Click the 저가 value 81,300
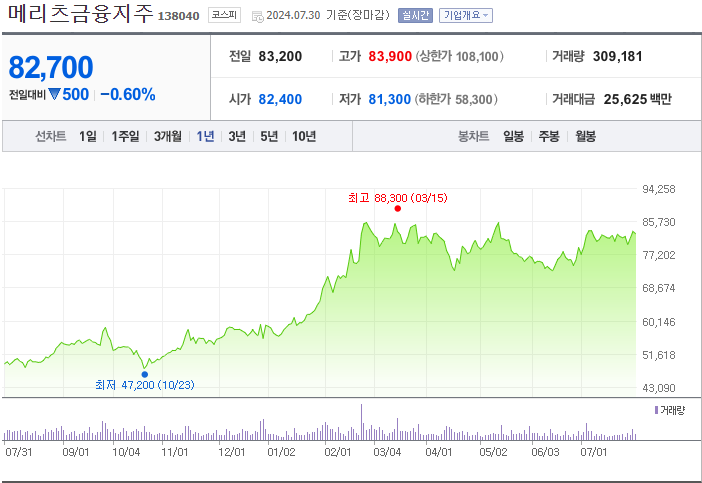 (390, 99)
